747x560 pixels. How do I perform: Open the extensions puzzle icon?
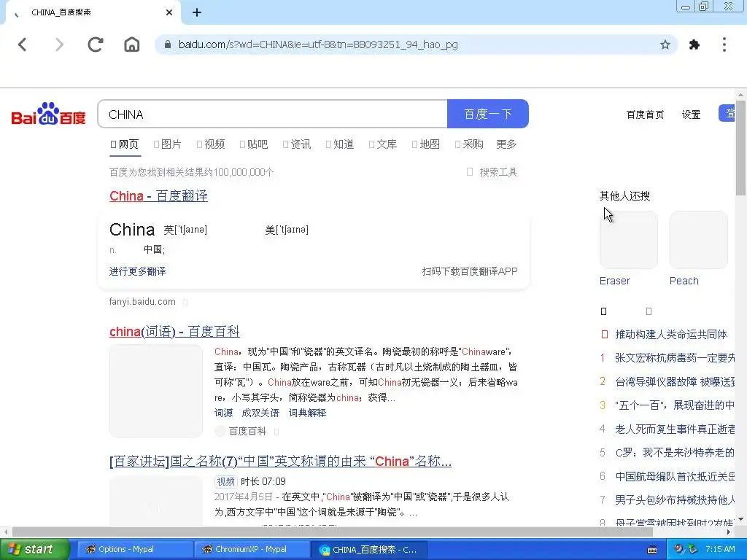[694, 44]
